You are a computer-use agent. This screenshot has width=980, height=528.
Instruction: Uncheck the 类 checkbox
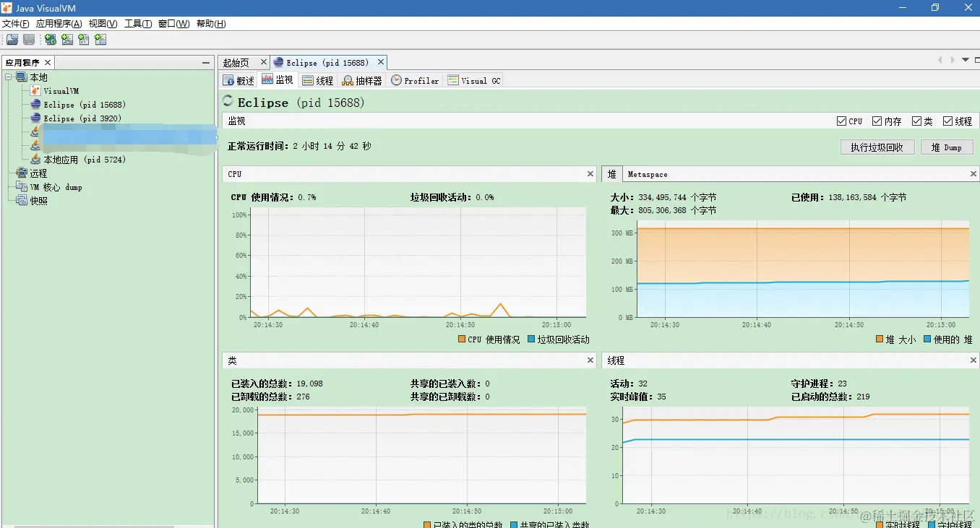(x=916, y=121)
